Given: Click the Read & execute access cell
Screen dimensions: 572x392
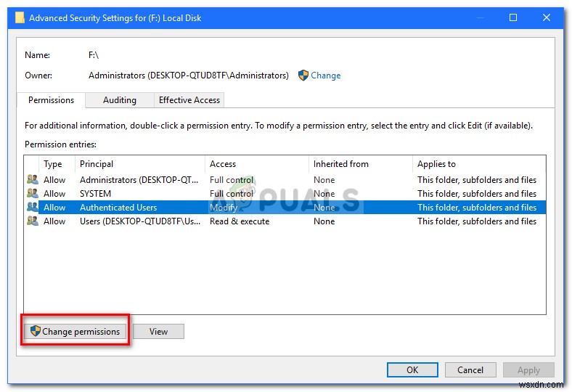Looking at the screenshot, I should click(x=240, y=221).
